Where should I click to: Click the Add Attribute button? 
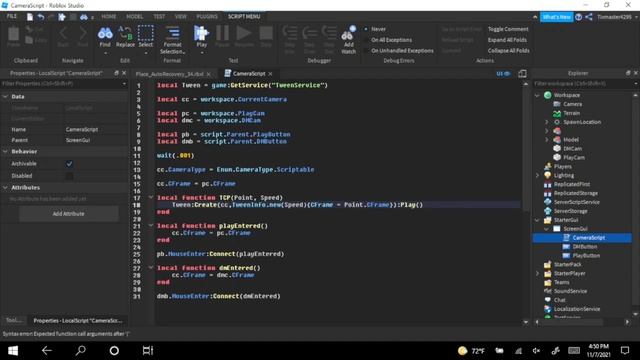(69, 213)
